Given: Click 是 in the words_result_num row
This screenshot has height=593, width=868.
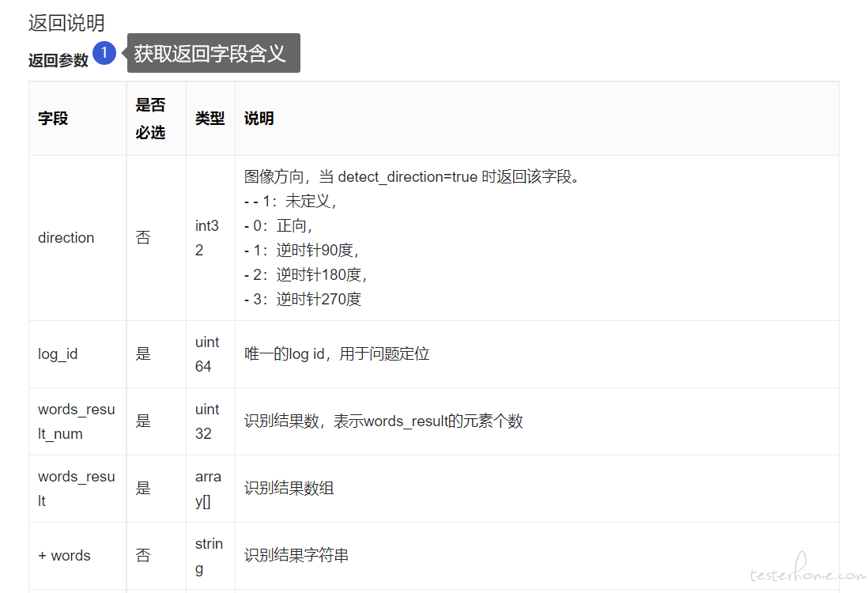Looking at the screenshot, I should (x=143, y=421).
